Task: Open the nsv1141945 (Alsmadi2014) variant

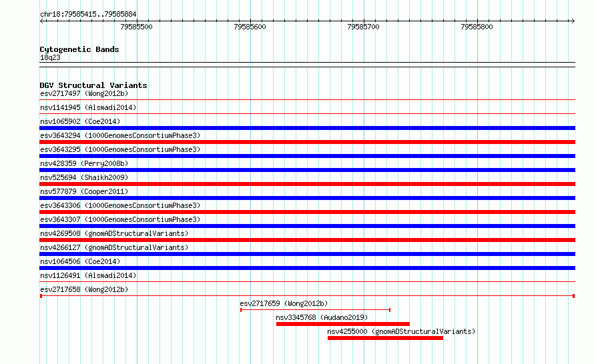Action: click(88, 107)
